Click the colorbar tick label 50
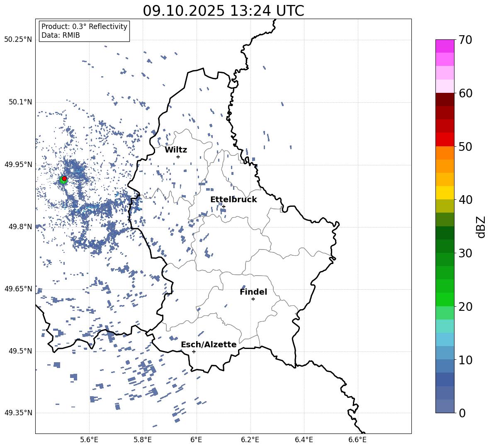The image size is (491, 448). coord(465,146)
